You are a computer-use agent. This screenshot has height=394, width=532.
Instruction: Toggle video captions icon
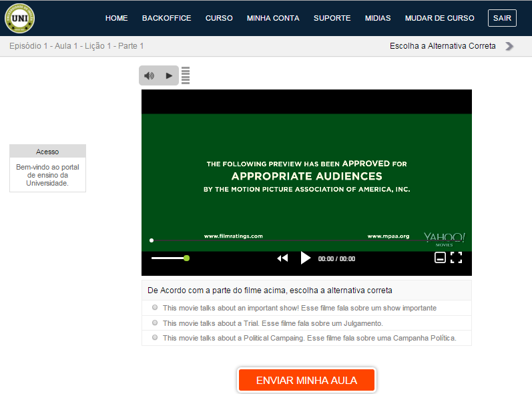[440, 258]
